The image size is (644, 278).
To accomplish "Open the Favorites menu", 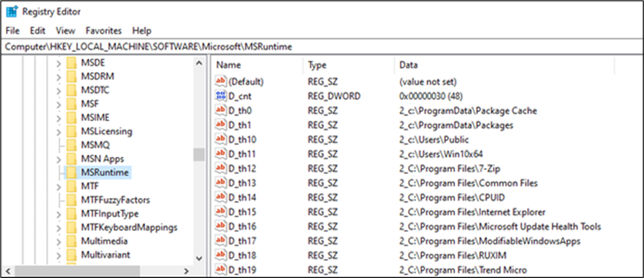I will pos(103,30).
